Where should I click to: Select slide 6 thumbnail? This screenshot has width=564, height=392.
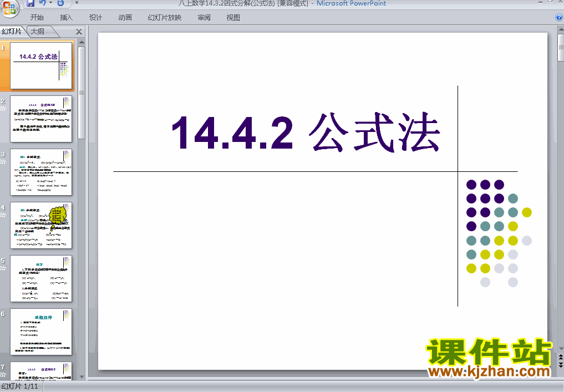[41, 332]
